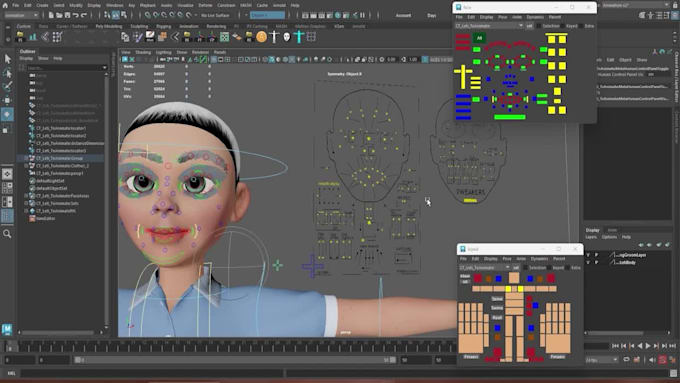This screenshot has width=680, height=383.
Task: Click the white T-pose figure shelf icon
Action: click(274, 37)
